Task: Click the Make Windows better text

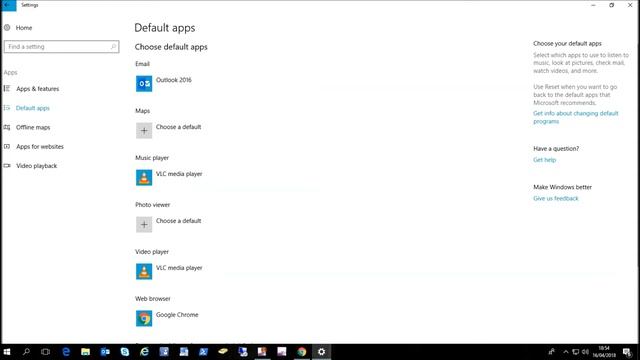Action: [562, 187]
